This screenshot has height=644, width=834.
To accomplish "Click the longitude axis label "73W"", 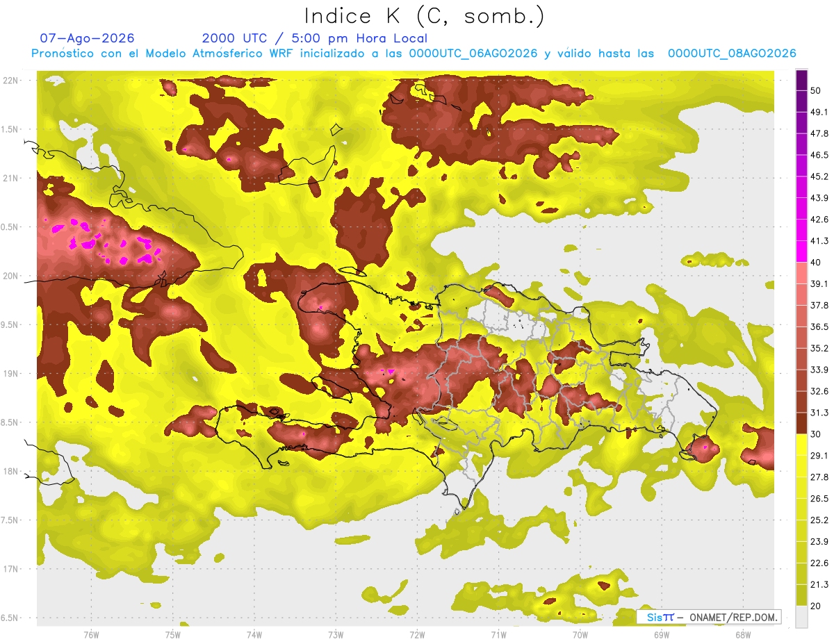I will 336,634.
